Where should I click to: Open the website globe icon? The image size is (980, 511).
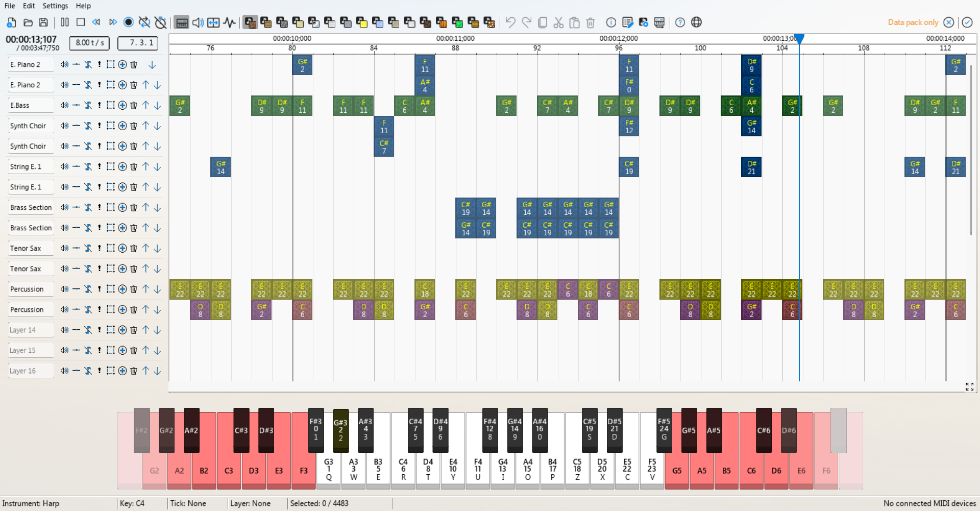coord(696,22)
